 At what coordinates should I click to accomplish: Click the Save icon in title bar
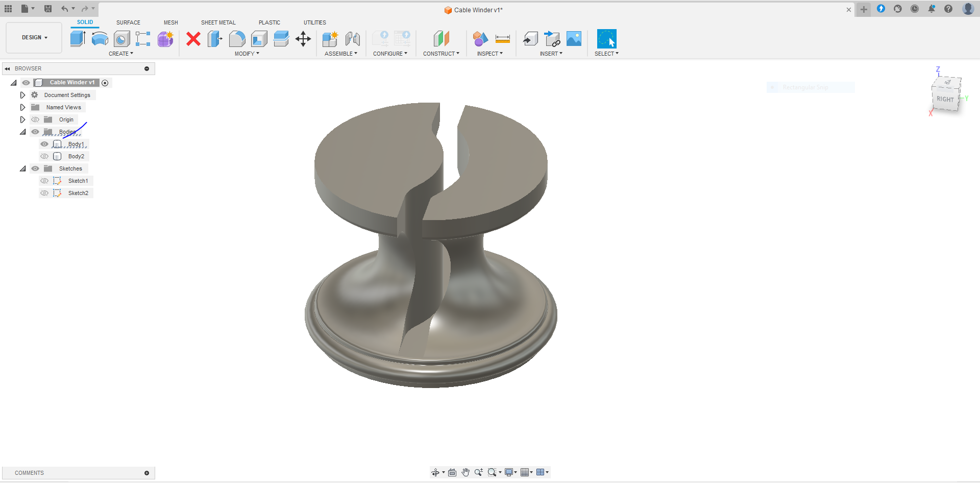coord(48,9)
